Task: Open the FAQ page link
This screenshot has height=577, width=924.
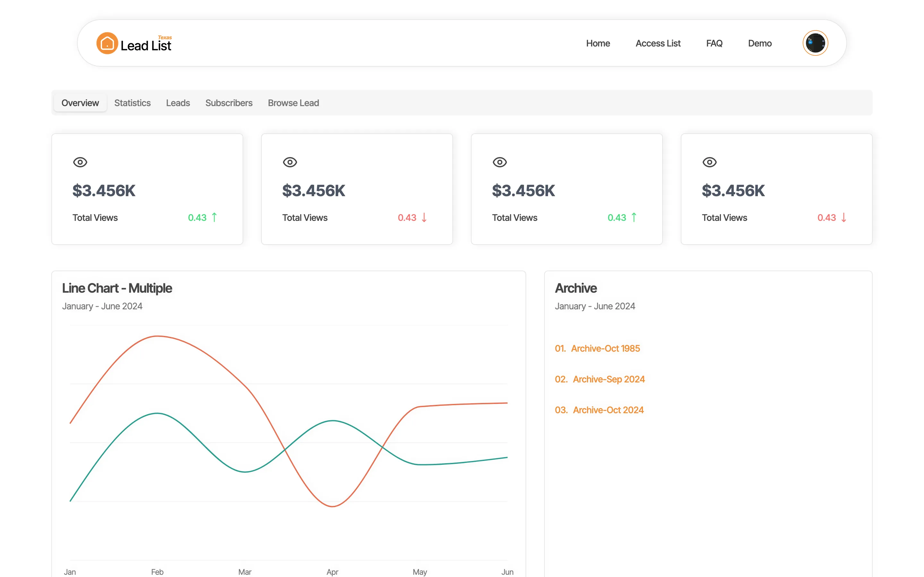Action: (x=714, y=44)
